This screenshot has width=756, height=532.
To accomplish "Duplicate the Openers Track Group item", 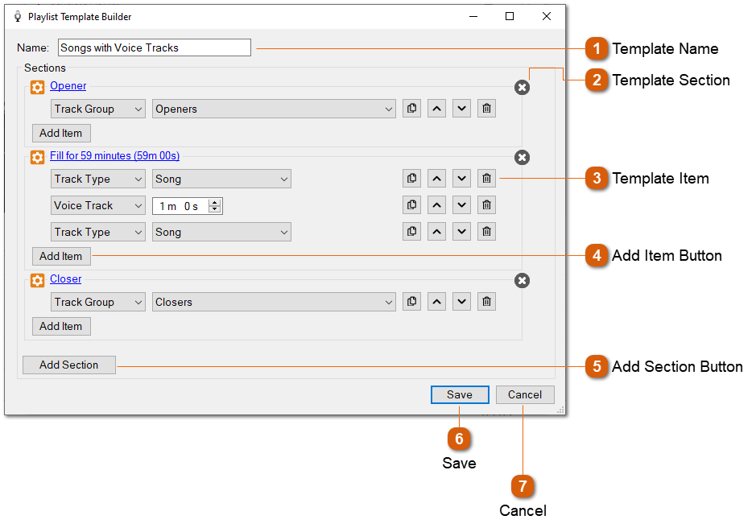I will click(x=411, y=108).
